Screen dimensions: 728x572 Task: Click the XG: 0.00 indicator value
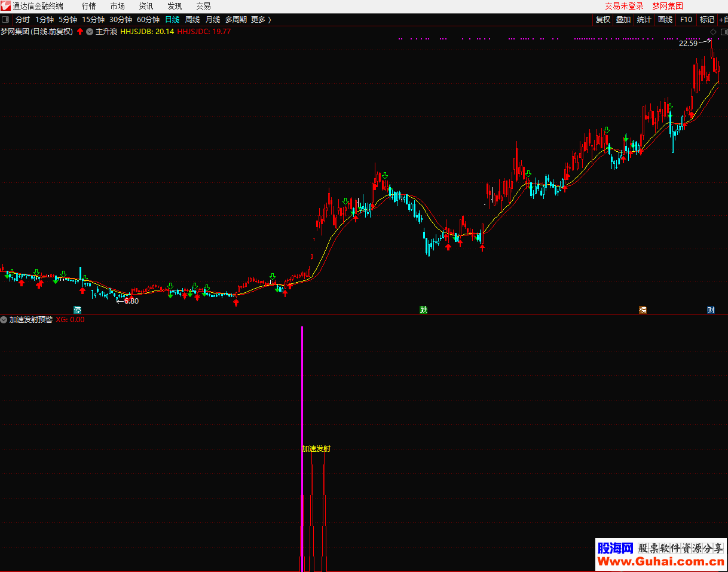click(71, 320)
